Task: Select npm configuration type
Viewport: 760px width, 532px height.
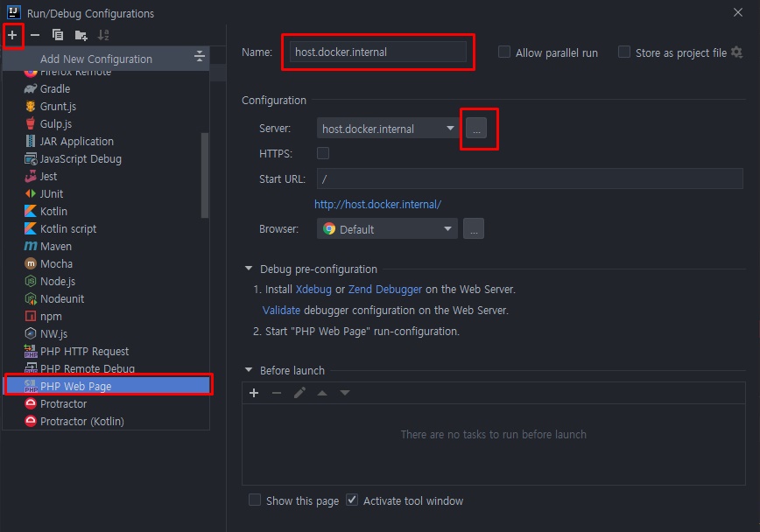Action: point(107,317)
